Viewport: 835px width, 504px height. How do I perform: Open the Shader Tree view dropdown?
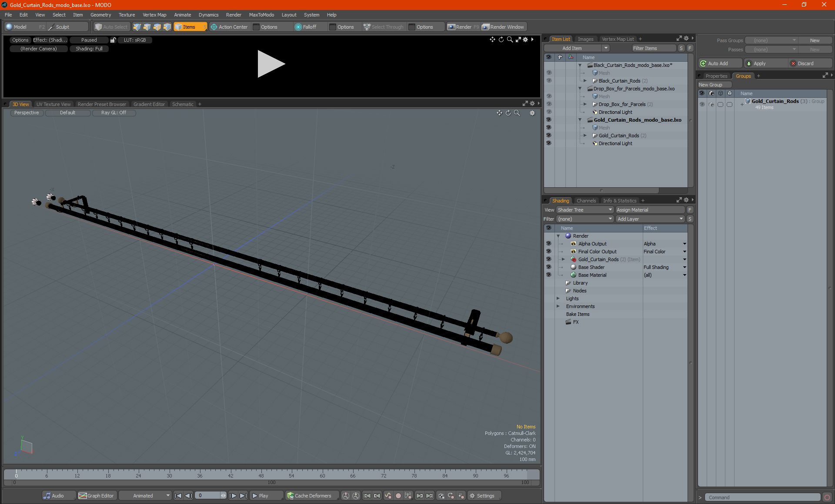pos(585,210)
